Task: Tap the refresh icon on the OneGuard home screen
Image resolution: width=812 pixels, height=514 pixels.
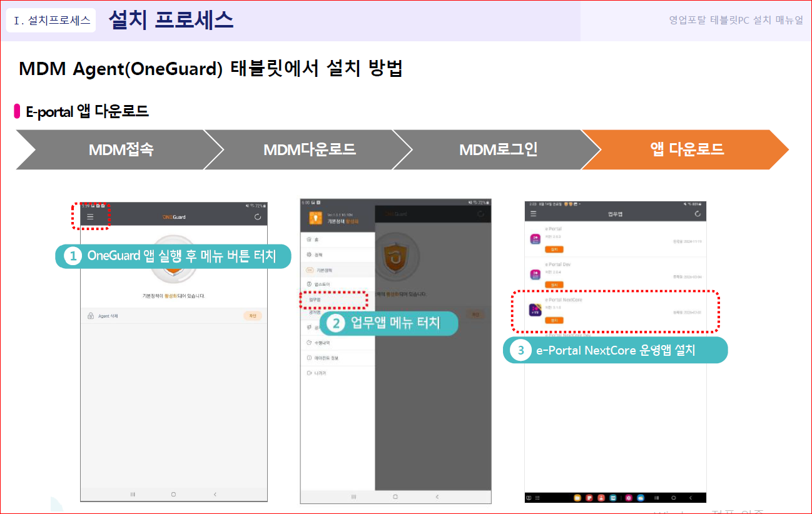Action: coord(258,217)
